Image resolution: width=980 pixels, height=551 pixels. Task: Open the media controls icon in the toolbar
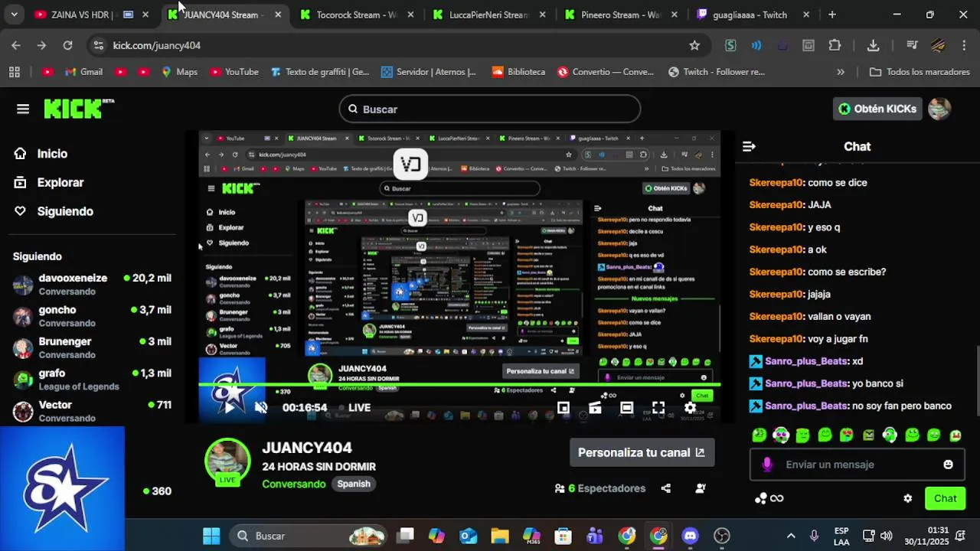912,45
